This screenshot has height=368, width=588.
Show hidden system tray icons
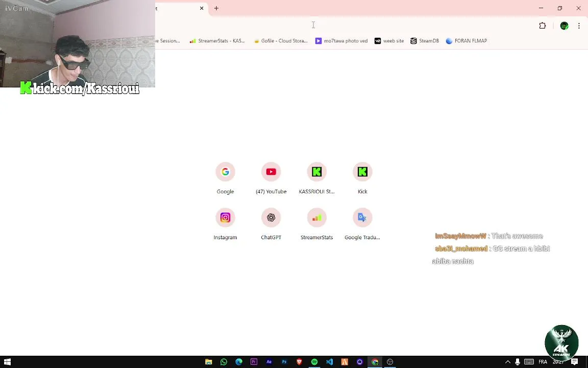[508, 362]
